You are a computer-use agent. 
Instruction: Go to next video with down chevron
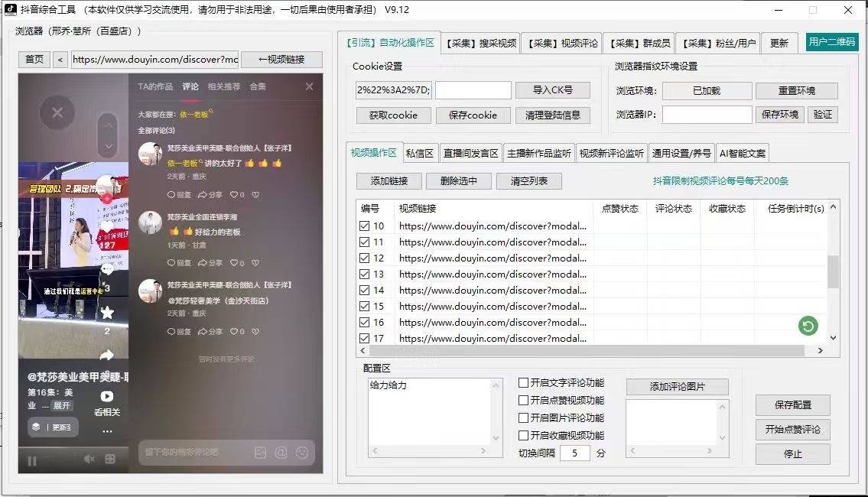click(109, 147)
